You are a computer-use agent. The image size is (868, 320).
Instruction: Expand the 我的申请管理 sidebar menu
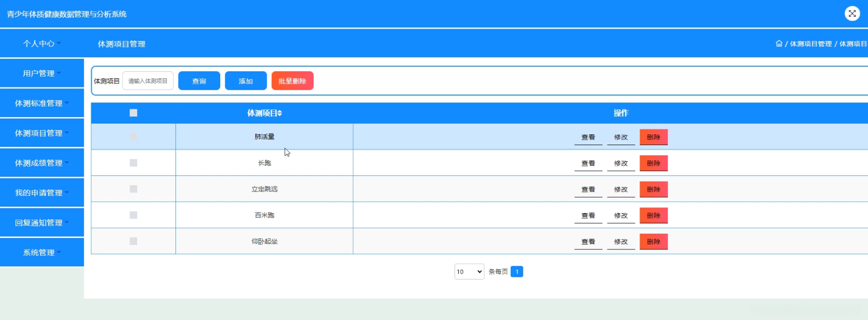pyautogui.click(x=42, y=193)
